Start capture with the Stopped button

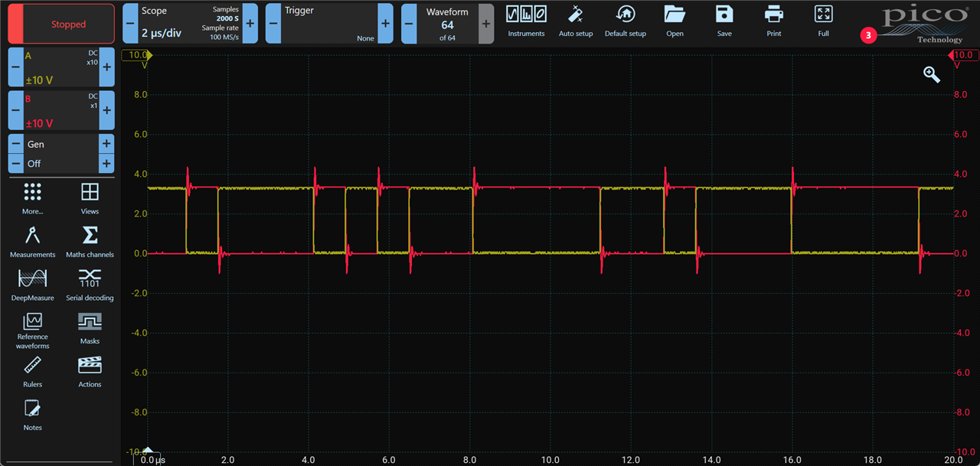[61, 24]
